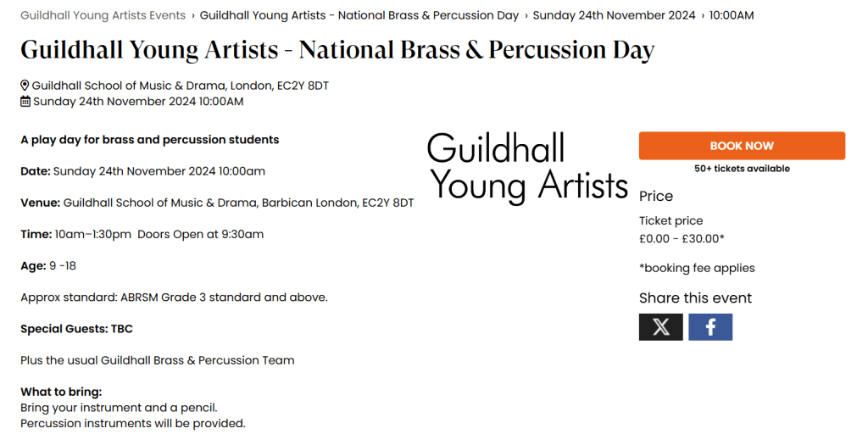Click the event page main title heading

(337, 50)
